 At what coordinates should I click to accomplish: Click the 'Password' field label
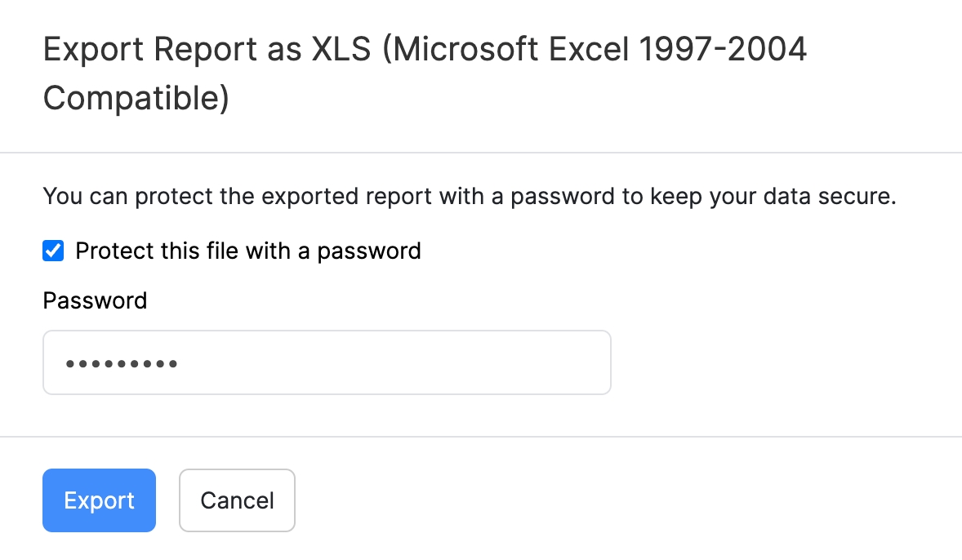click(x=95, y=300)
